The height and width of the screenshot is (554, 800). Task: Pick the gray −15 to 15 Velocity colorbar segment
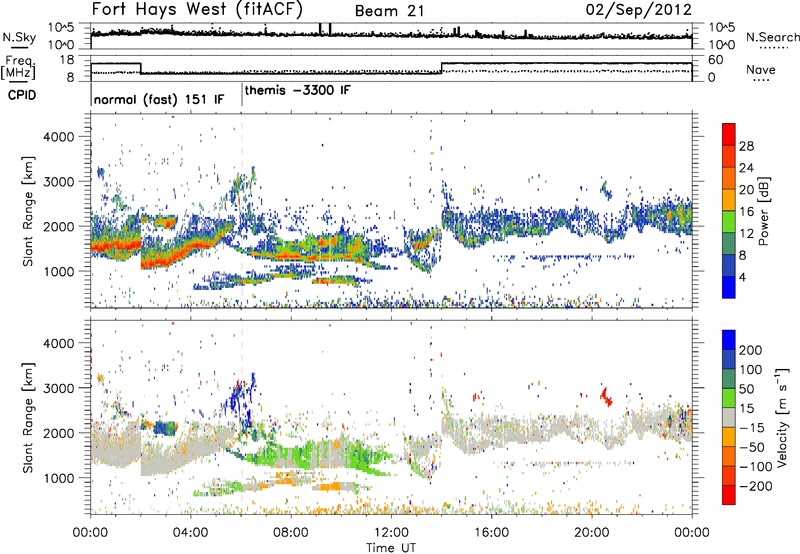tap(729, 418)
